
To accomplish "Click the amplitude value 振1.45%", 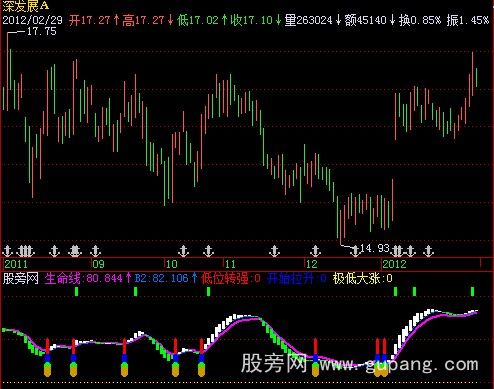I will coord(468,20).
